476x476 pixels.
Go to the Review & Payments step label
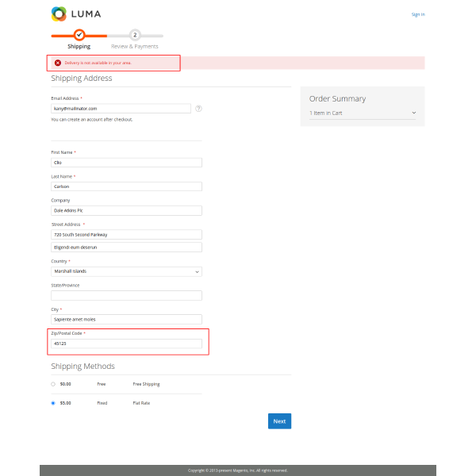pos(135,47)
